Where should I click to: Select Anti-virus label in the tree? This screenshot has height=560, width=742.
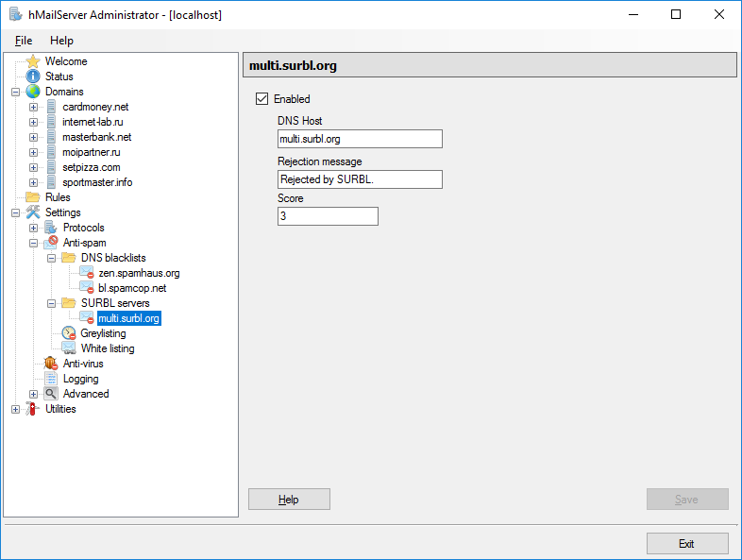[x=83, y=364]
